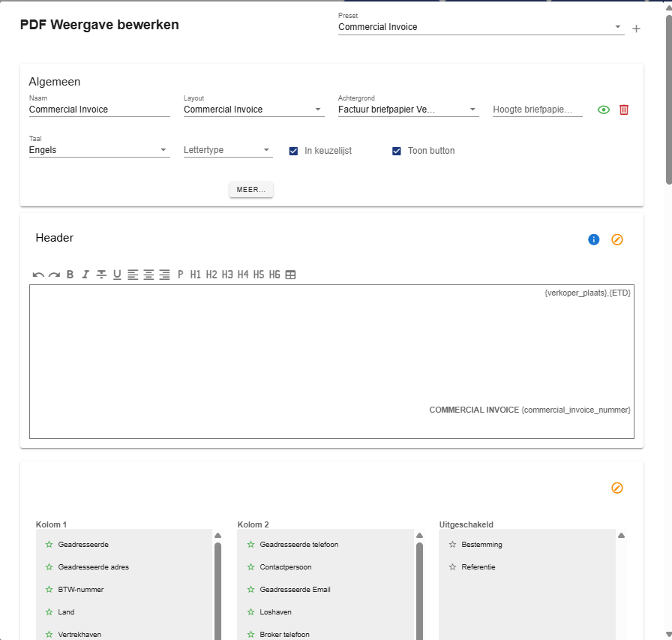This screenshot has height=640, width=672.
Task: Toggle strikethrough in the Header toolbar
Action: pos(101,275)
